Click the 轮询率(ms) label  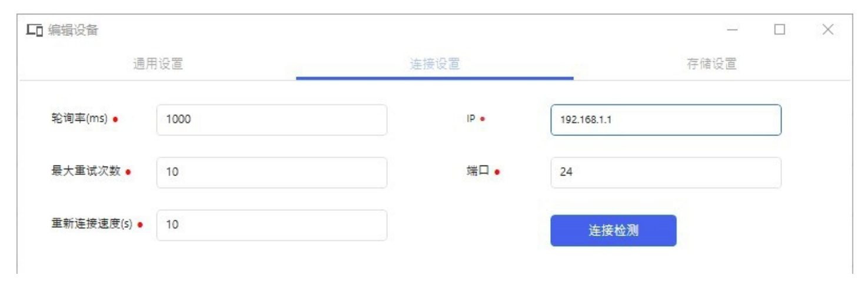click(x=79, y=119)
